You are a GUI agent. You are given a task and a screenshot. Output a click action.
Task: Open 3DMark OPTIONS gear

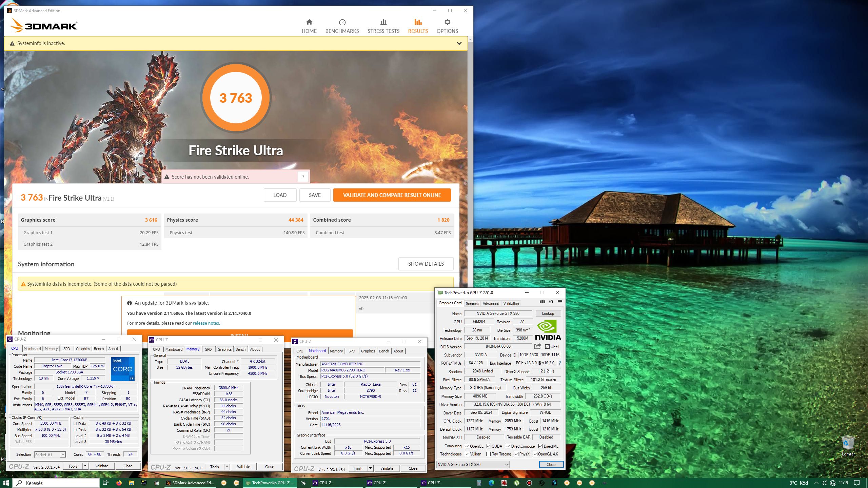447,26
